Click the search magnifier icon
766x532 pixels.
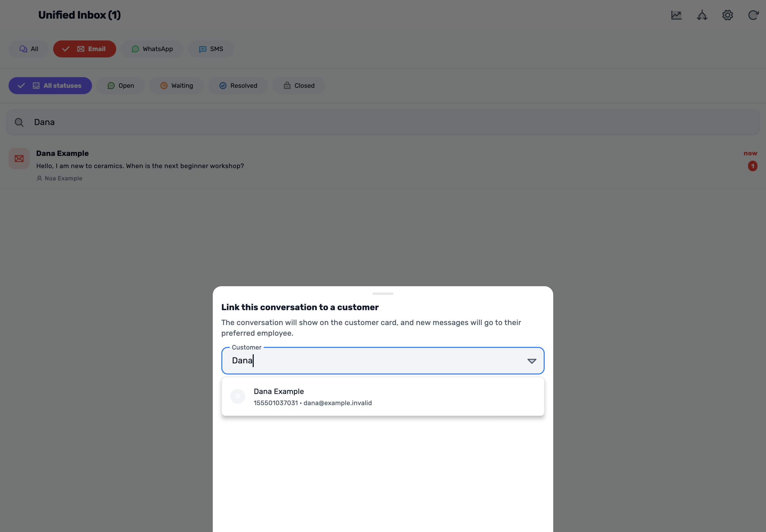(x=19, y=122)
